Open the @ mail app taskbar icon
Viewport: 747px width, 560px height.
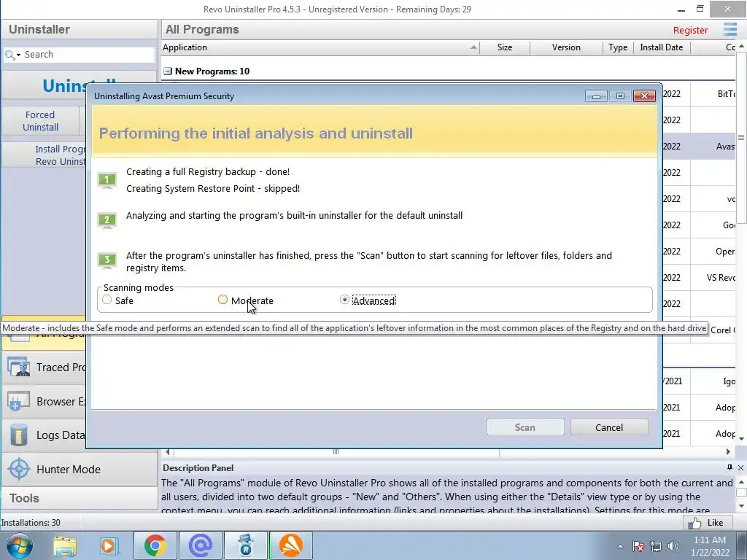201,545
